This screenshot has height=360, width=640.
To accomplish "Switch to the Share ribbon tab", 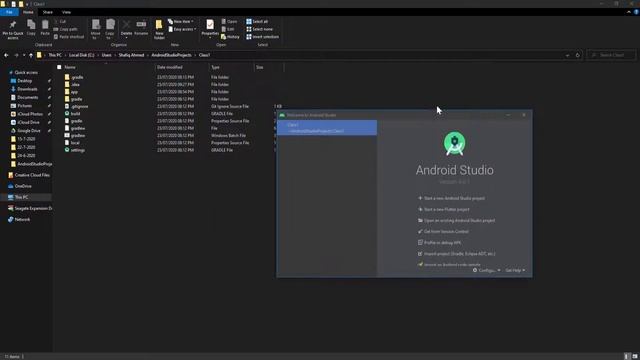I will pyautogui.click(x=48, y=12).
